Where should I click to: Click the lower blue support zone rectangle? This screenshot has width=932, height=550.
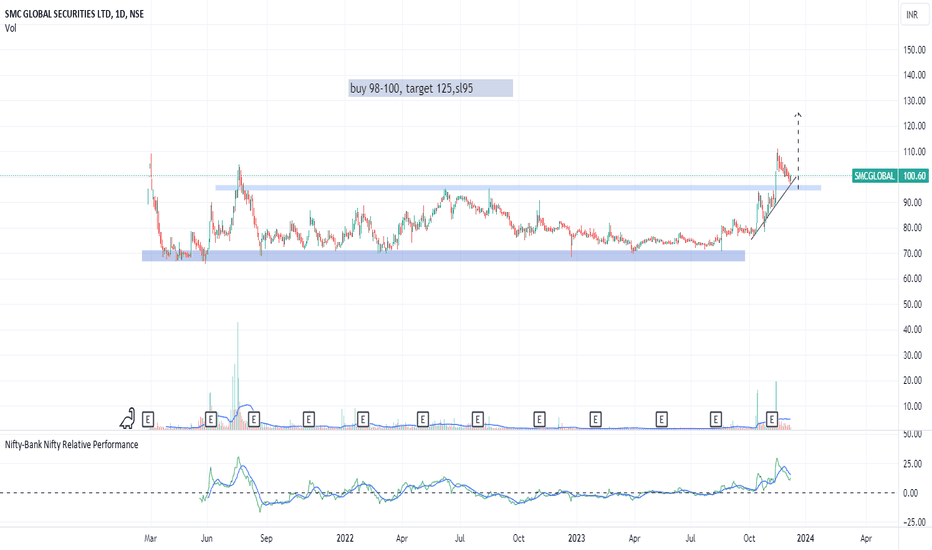coord(443,256)
